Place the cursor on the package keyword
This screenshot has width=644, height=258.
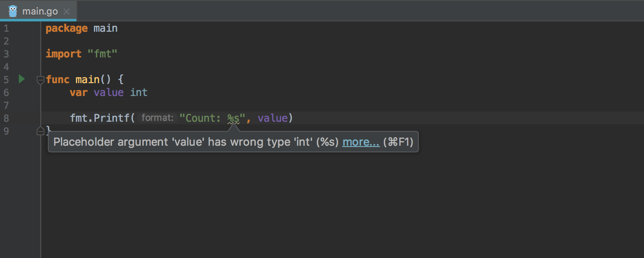[x=67, y=28]
